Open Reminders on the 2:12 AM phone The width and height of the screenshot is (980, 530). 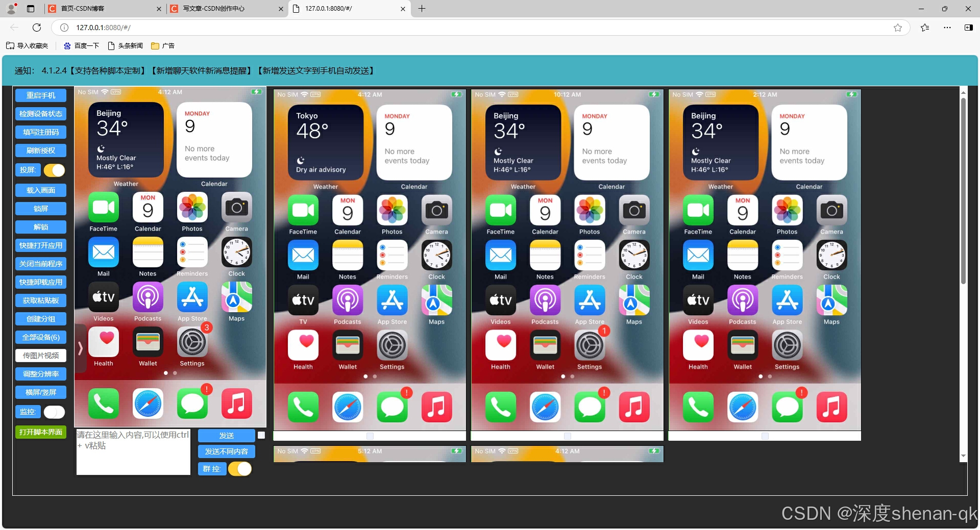(788, 255)
